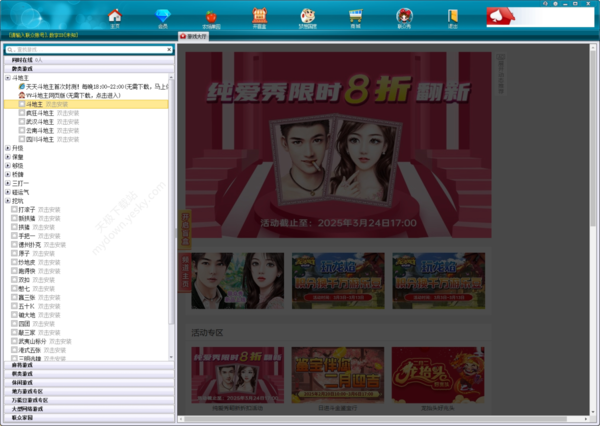Open the 地方游戏专区 section header
Viewport: 600px width, 426px height.
(x=89, y=392)
